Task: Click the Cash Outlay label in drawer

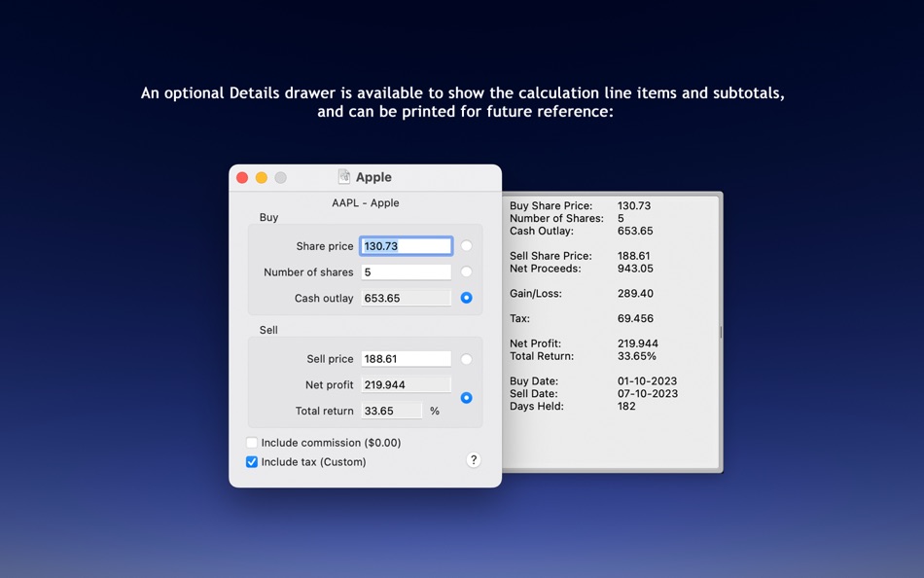Action: point(542,231)
